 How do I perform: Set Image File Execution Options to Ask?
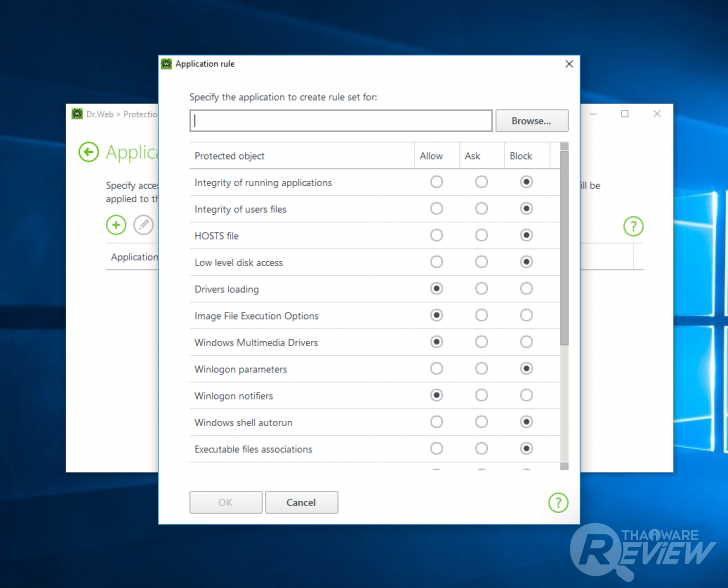click(481, 315)
